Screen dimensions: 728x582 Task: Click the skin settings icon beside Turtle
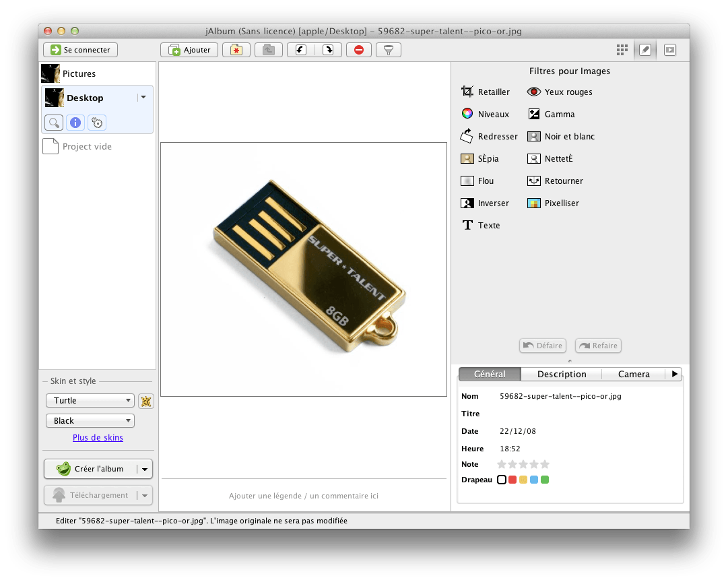145,401
